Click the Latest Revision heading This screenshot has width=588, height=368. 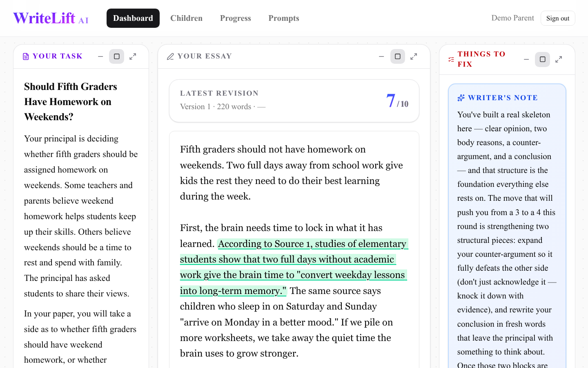coord(219,93)
